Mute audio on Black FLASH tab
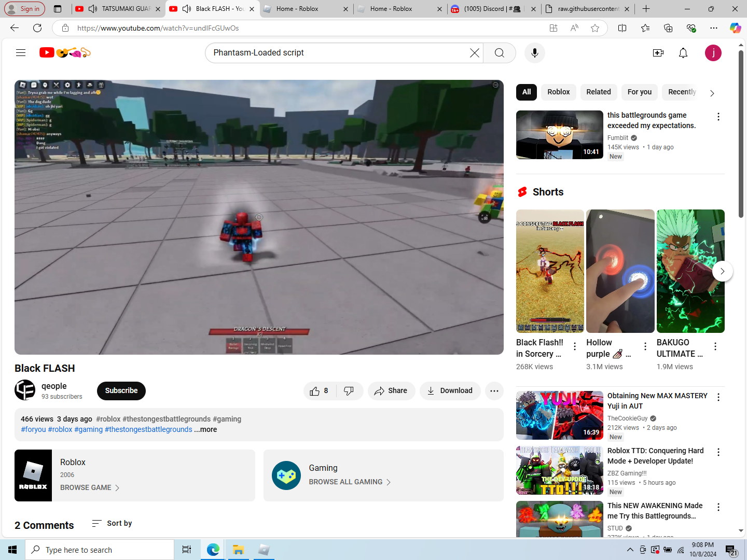 pos(187,9)
